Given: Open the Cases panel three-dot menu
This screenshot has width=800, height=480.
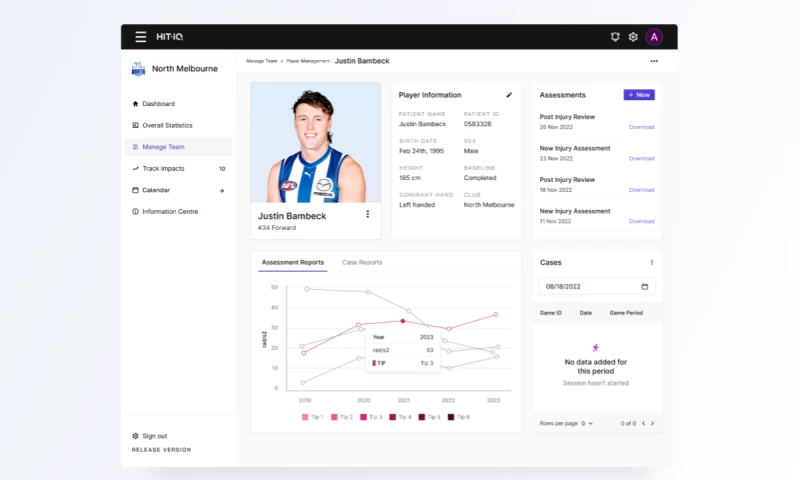Looking at the screenshot, I should tap(651, 262).
